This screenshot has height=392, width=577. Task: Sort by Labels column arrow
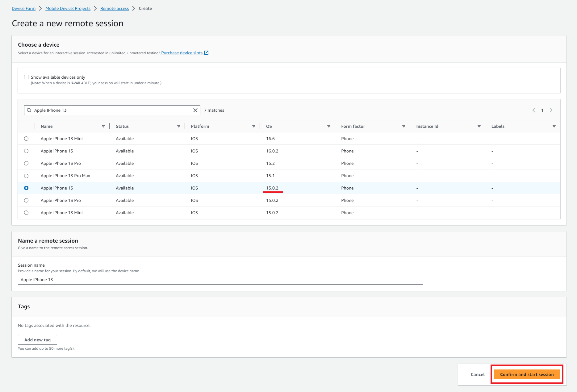click(554, 126)
